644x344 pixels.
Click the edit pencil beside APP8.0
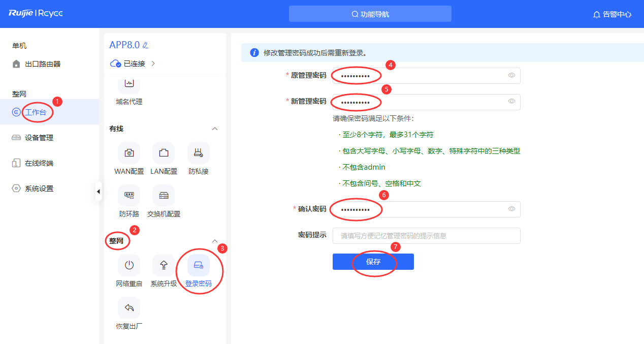(146, 45)
